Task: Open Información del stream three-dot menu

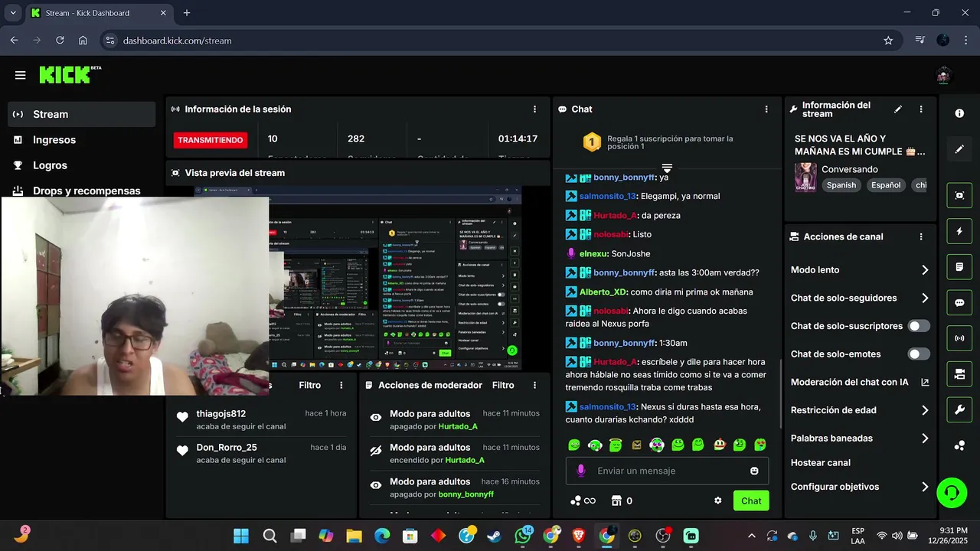Action: [921, 109]
